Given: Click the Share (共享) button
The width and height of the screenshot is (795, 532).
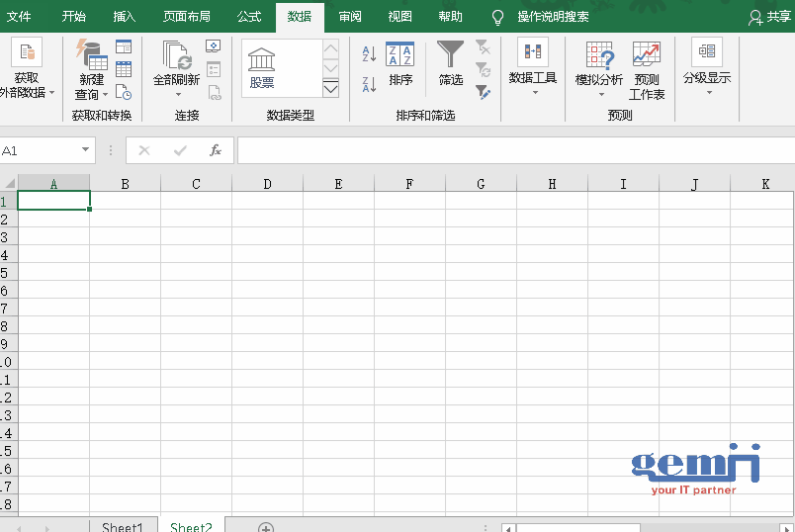Looking at the screenshot, I should point(770,17).
